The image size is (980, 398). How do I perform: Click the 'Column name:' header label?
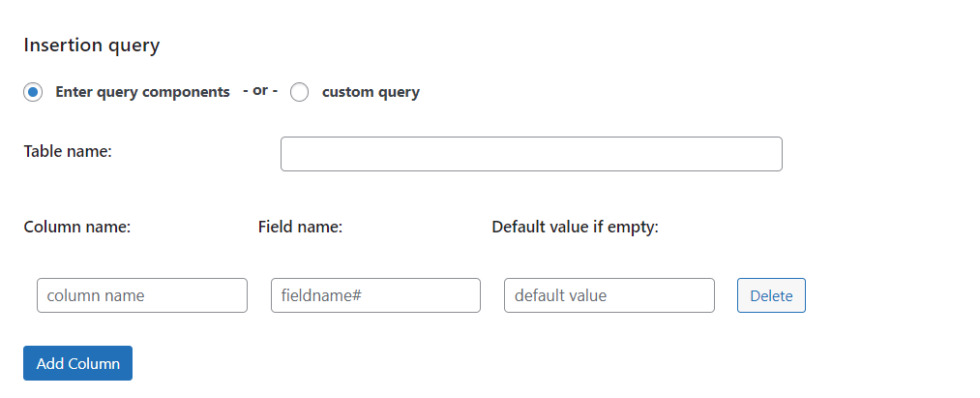point(76,228)
